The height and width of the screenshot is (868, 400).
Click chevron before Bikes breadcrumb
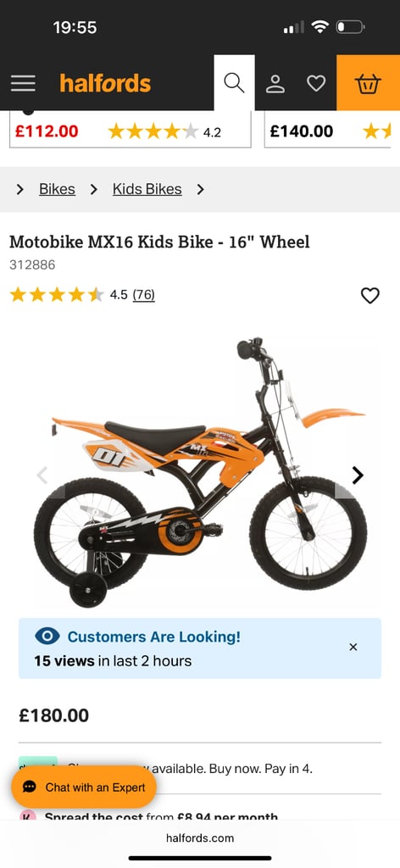click(20, 189)
